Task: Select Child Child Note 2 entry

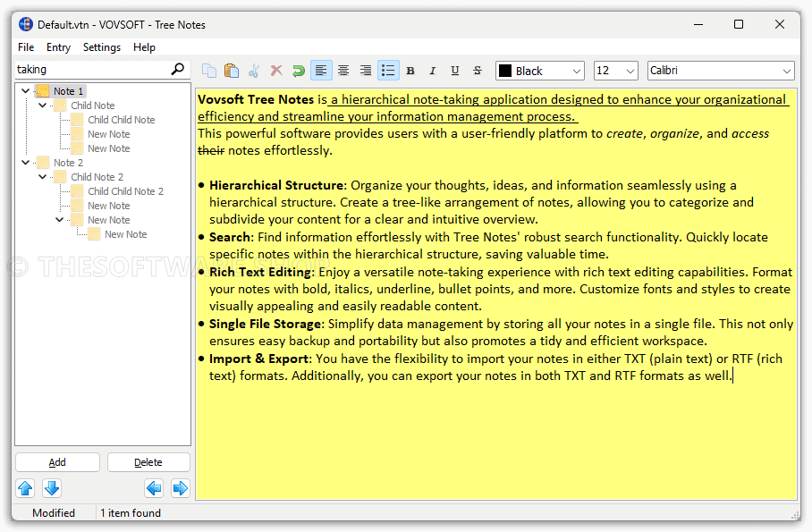Action: point(126,191)
